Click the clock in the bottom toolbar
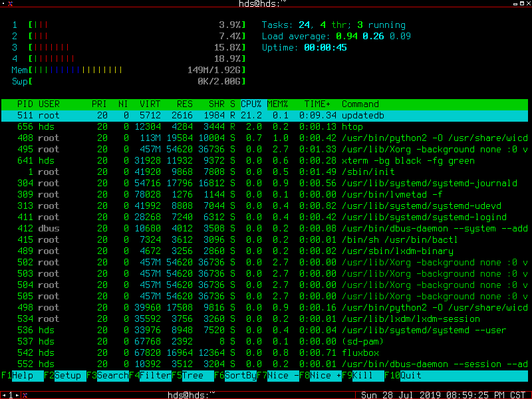The width and height of the screenshot is (532, 399). (x=443, y=395)
